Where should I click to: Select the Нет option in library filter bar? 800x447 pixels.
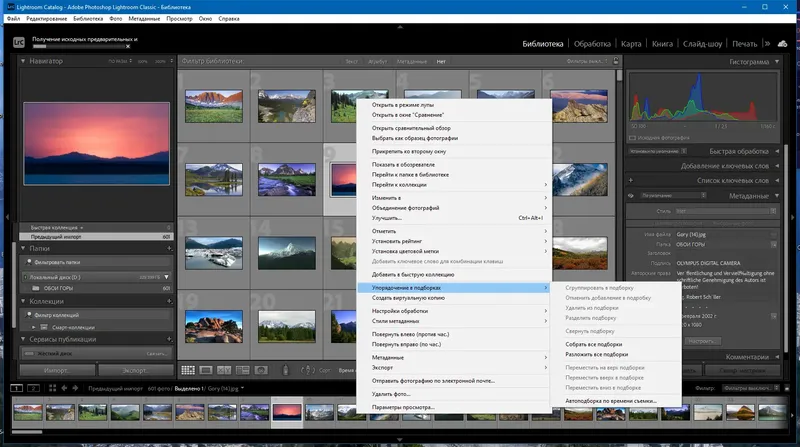(x=441, y=61)
